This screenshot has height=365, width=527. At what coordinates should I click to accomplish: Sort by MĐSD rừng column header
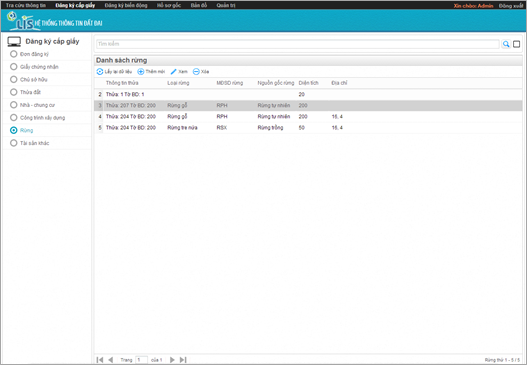pos(230,83)
